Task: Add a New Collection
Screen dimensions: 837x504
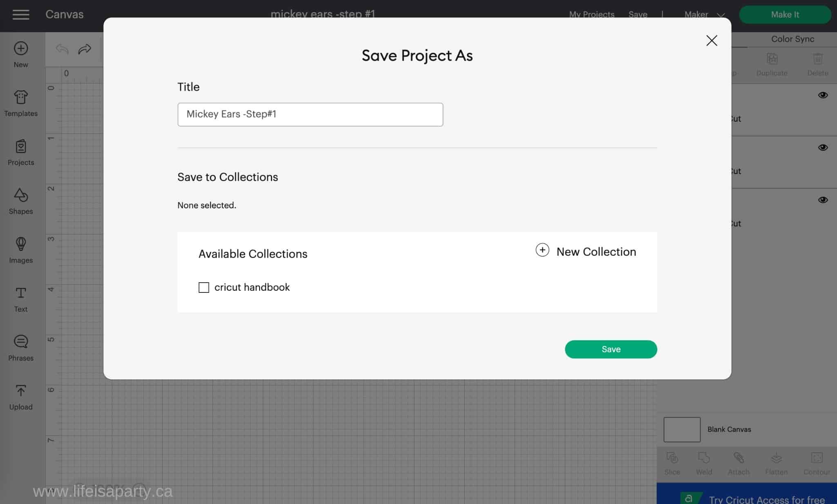Action: (586, 251)
